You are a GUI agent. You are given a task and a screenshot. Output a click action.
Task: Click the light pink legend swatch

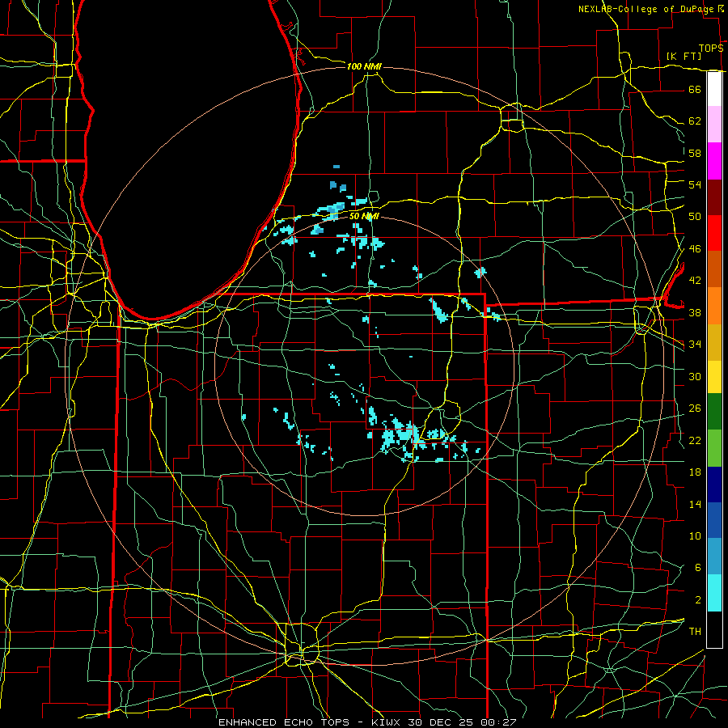[714, 125]
